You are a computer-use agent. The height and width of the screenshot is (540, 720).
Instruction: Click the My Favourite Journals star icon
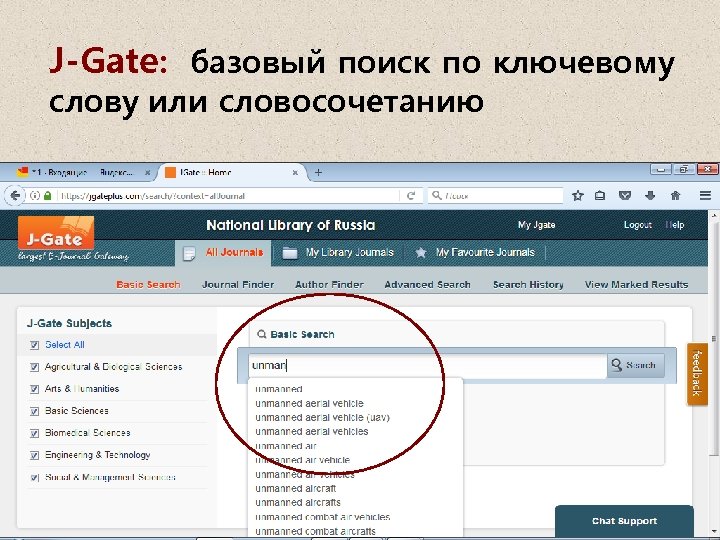pos(421,253)
